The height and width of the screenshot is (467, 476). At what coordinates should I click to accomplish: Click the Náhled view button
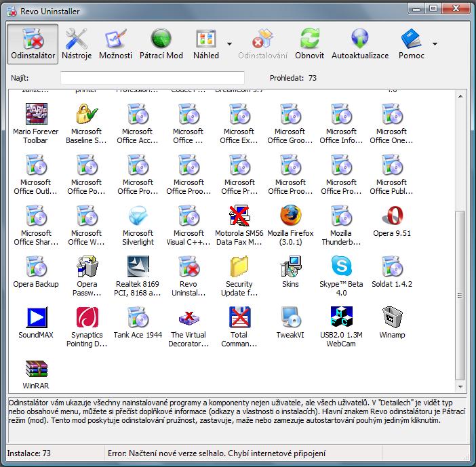(205, 43)
